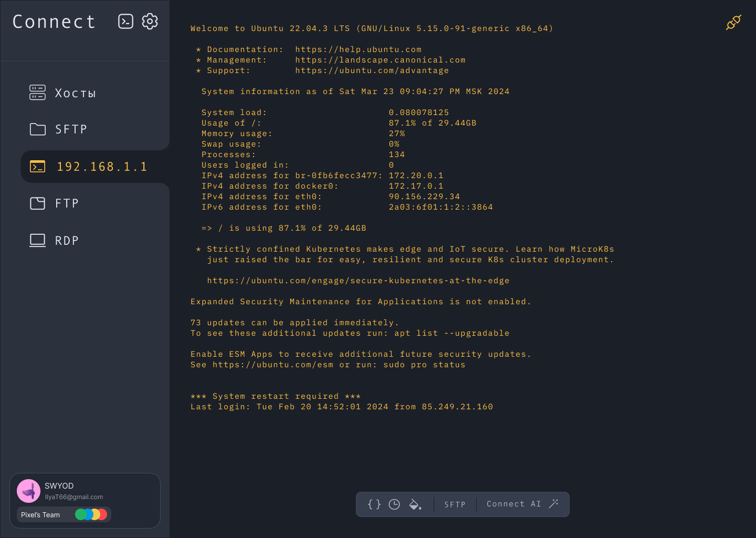Image resolution: width=756 pixels, height=538 pixels.
Task: Click the terminal icon on 192.168.1.1 entry
Action: tap(37, 166)
